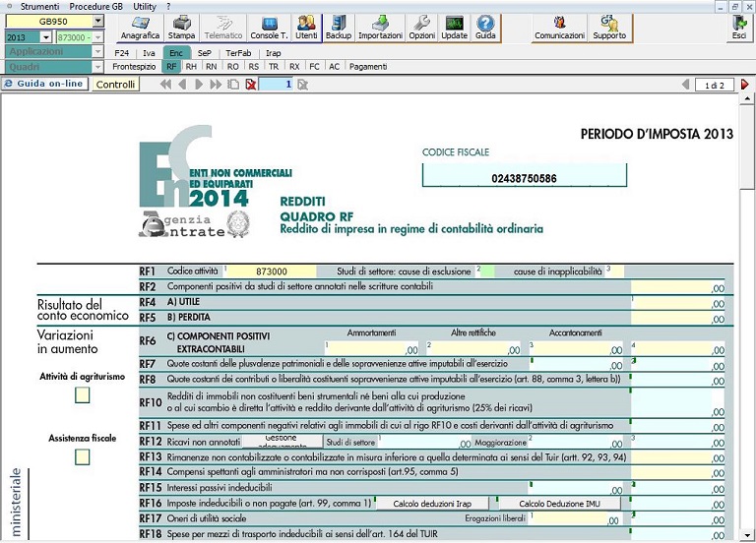The width and height of the screenshot is (756, 543).
Task: Click Calcolo Deduzione IMU button
Action: pyautogui.click(x=559, y=504)
